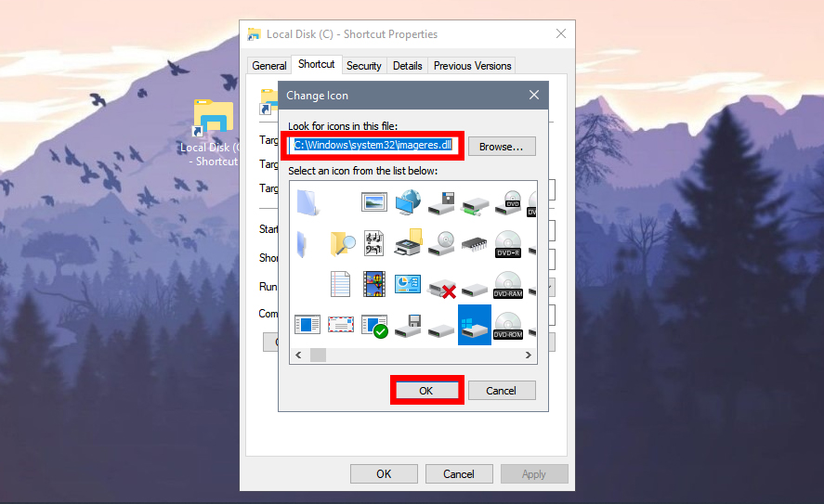Click the 'Look for icons in this file:' label
Image resolution: width=824 pixels, height=504 pixels.
pyautogui.click(x=343, y=126)
